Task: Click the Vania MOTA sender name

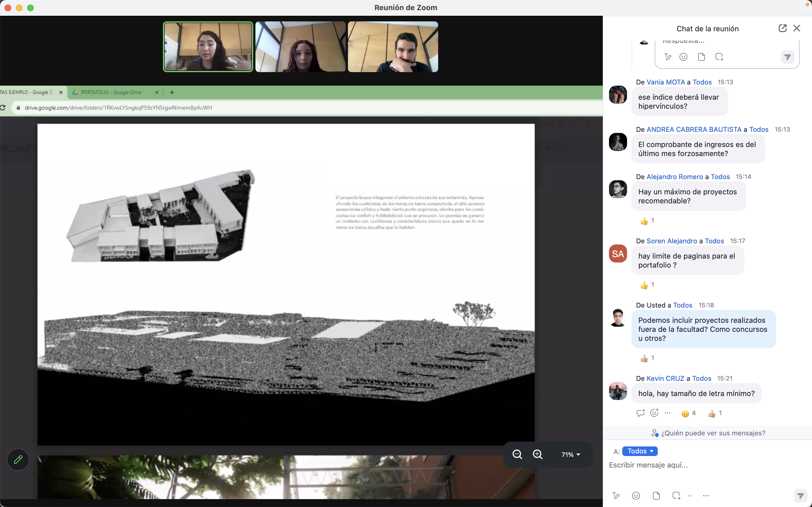Action: point(665,82)
